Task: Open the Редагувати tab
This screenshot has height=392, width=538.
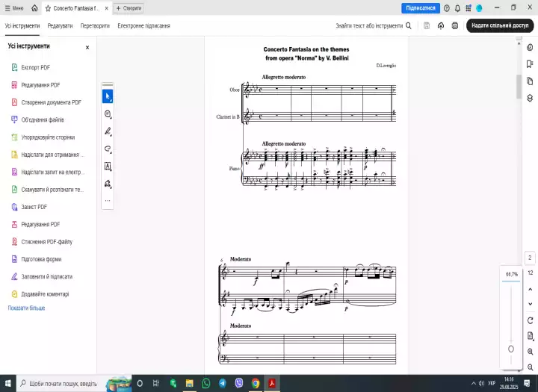Action: click(x=60, y=25)
